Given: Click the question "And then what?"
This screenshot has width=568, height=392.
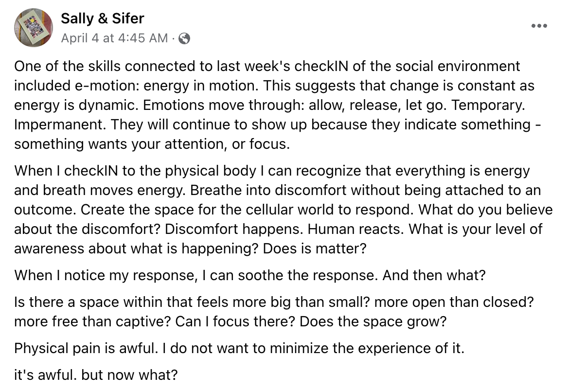Looking at the screenshot, I should pos(434,275).
